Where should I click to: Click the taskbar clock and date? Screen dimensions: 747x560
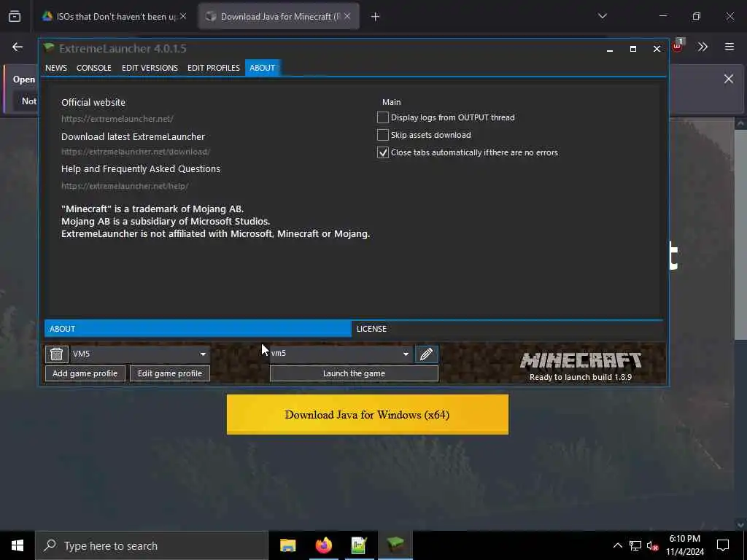(684, 545)
